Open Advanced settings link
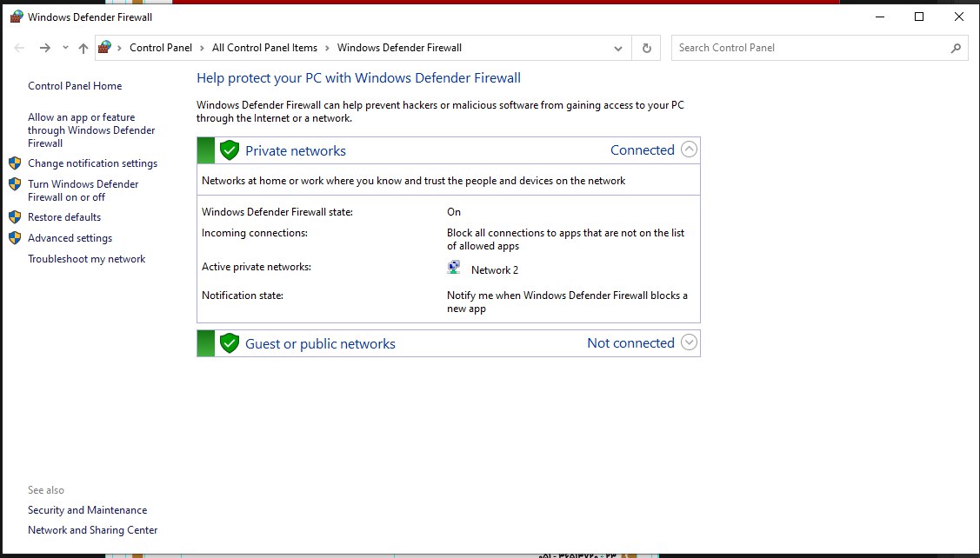Screen dimensions: 980x558 [70, 238]
